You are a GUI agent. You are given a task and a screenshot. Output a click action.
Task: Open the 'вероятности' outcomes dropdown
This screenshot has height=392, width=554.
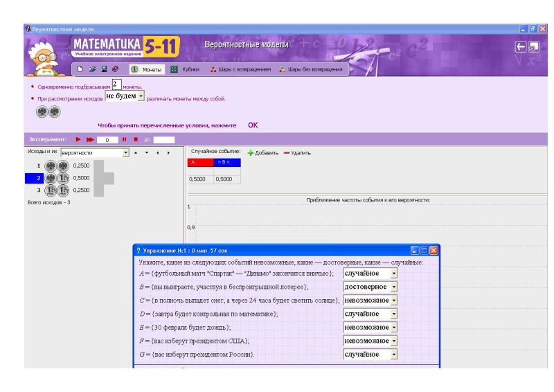pyautogui.click(x=125, y=153)
